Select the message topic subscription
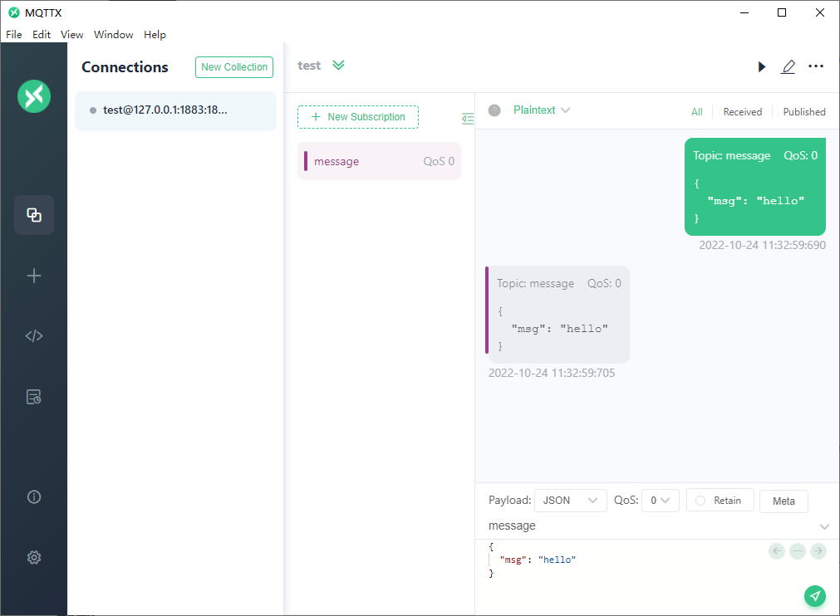 coord(379,161)
